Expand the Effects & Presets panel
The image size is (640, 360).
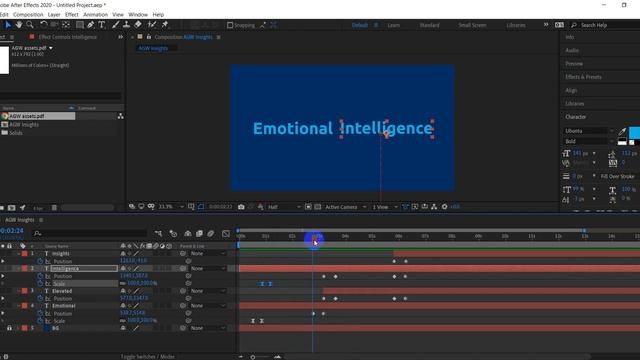583,77
